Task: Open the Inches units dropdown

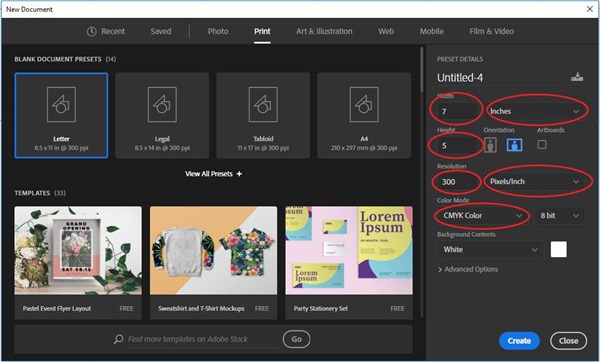Action: pos(535,111)
